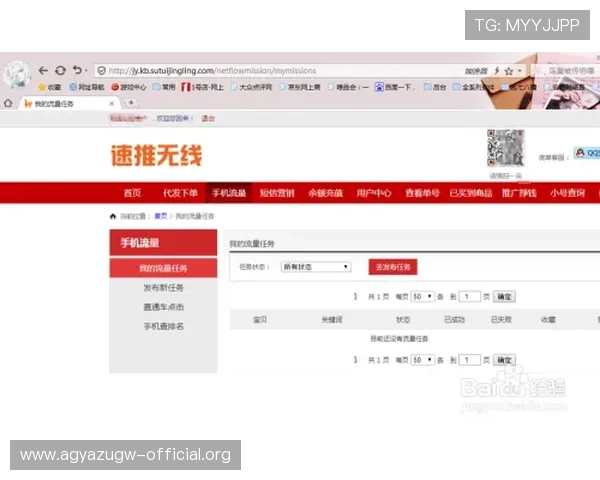
Task: Open 推广挣钱 navigation item
Action: coord(519,193)
